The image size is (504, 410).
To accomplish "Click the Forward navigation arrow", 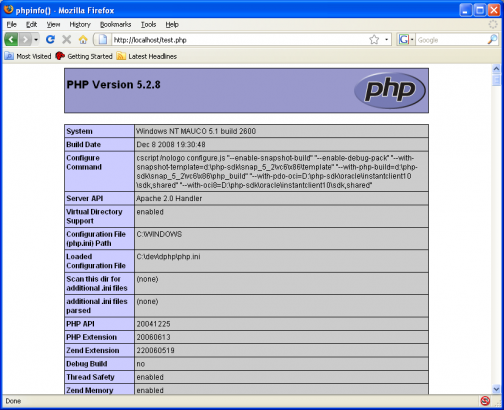I will pos(25,40).
